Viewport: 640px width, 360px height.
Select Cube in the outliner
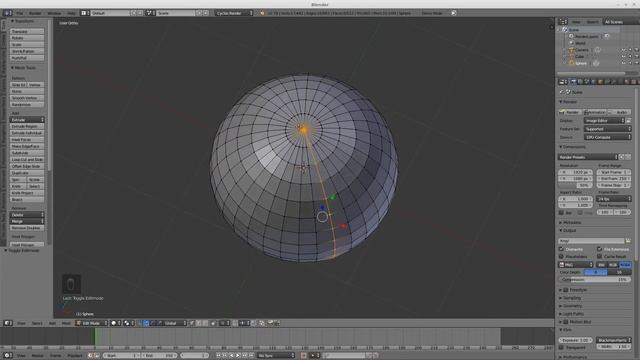pos(580,56)
